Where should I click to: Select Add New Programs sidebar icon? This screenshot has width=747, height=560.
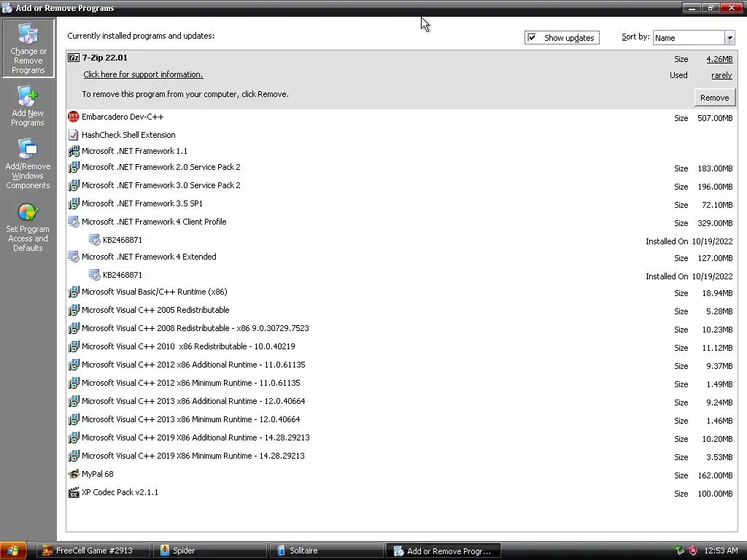pos(28,106)
